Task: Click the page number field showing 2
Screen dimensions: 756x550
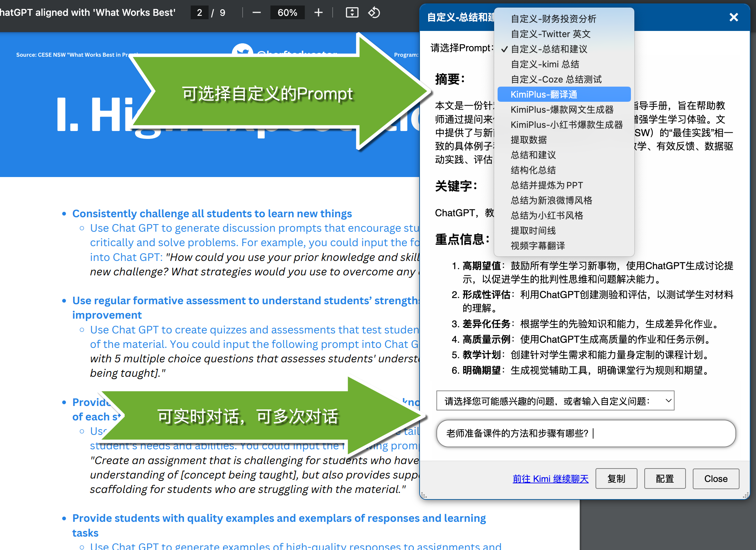Action: tap(199, 13)
